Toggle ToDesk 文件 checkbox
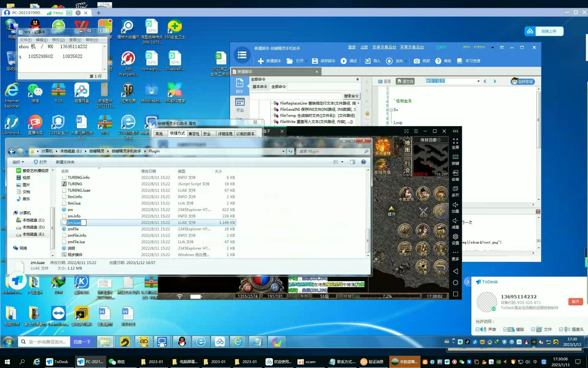This screenshot has height=368, width=588. tap(533, 329)
